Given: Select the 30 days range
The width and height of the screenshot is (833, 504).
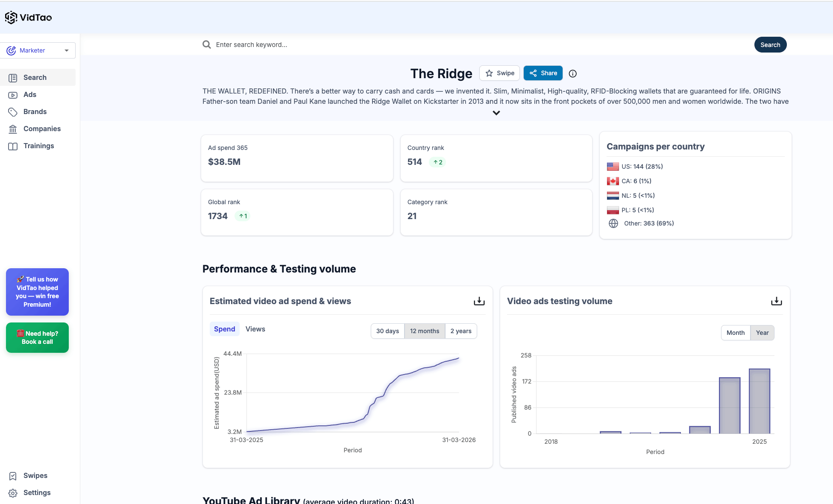Looking at the screenshot, I should point(387,331).
